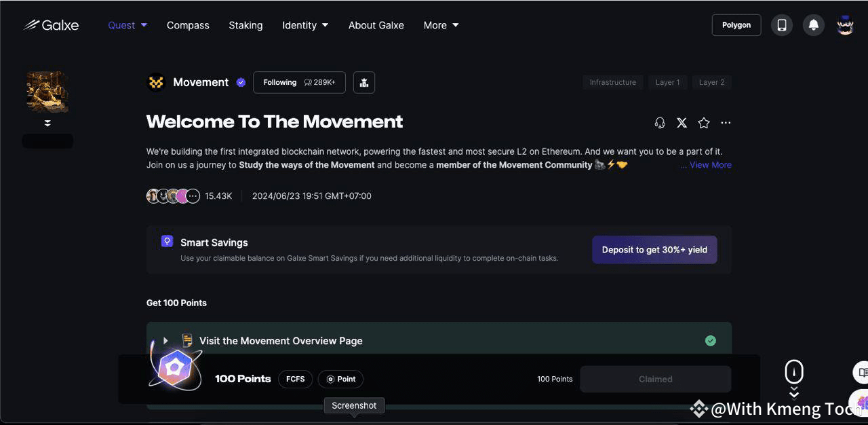This screenshot has width=868, height=425.
Task: Click the support headset icon
Action: coord(660,123)
